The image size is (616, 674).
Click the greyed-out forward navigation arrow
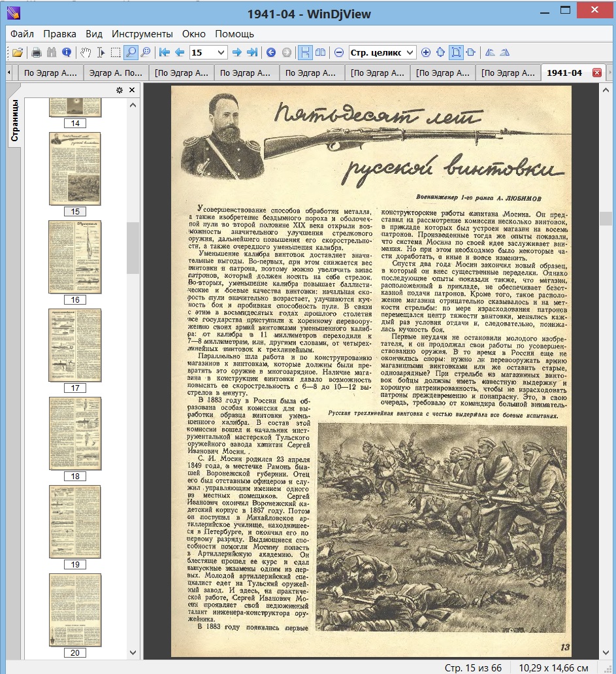pyautogui.click(x=287, y=52)
